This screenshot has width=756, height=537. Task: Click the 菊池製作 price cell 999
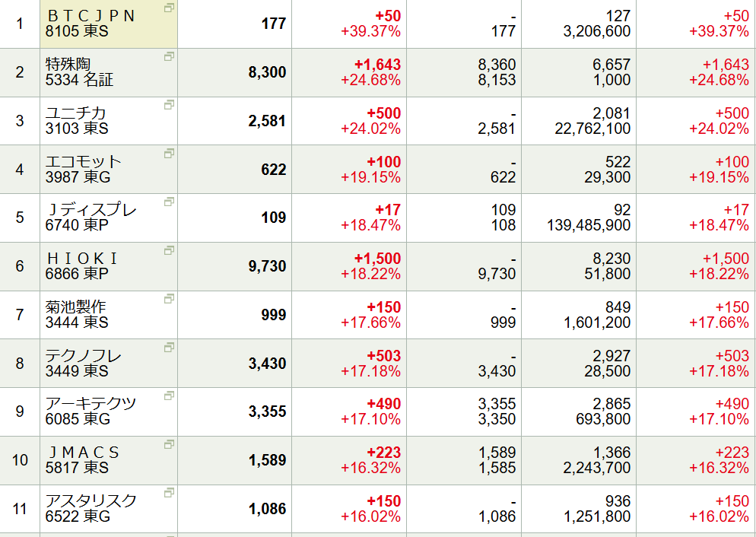(x=273, y=315)
